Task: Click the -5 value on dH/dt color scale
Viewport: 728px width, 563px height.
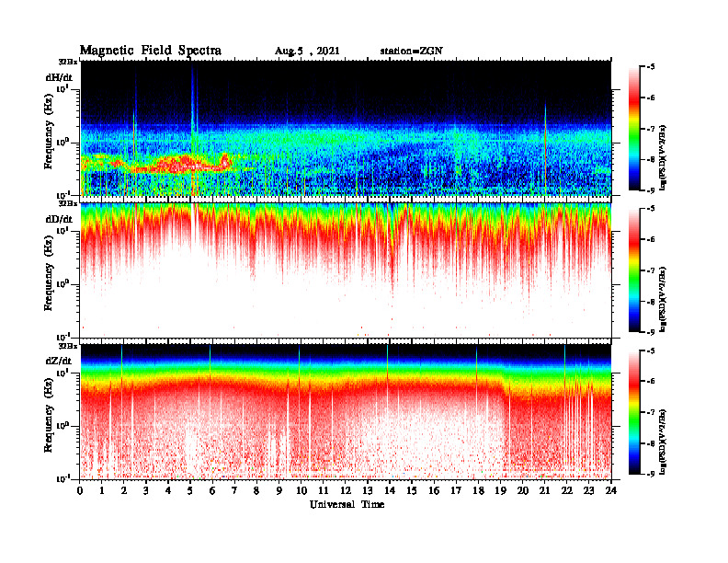Action: point(651,67)
